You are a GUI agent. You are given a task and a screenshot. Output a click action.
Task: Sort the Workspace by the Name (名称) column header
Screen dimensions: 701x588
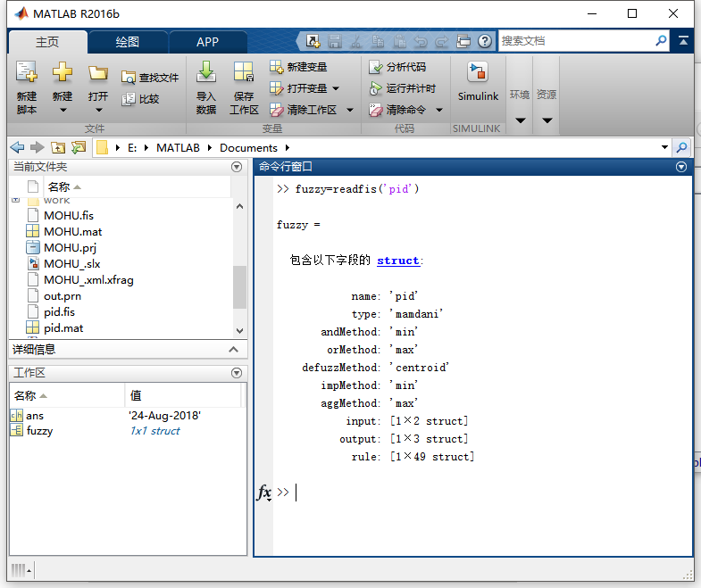(x=67, y=395)
